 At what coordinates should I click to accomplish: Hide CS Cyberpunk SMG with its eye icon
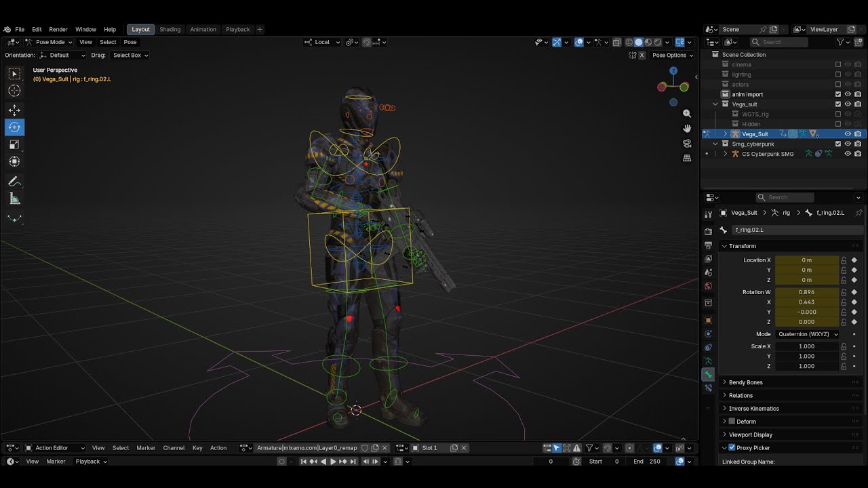pyautogui.click(x=848, y=154)
